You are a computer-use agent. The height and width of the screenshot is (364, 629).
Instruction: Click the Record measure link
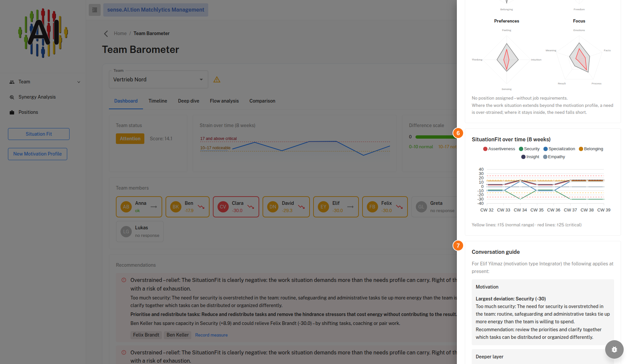point(211,335)
